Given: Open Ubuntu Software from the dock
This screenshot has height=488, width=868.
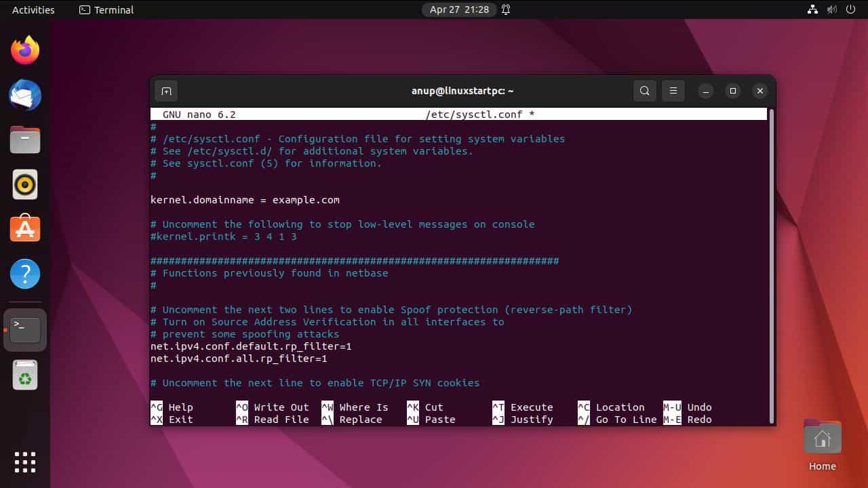Looking at the screenshot, I should coord(24,229).
